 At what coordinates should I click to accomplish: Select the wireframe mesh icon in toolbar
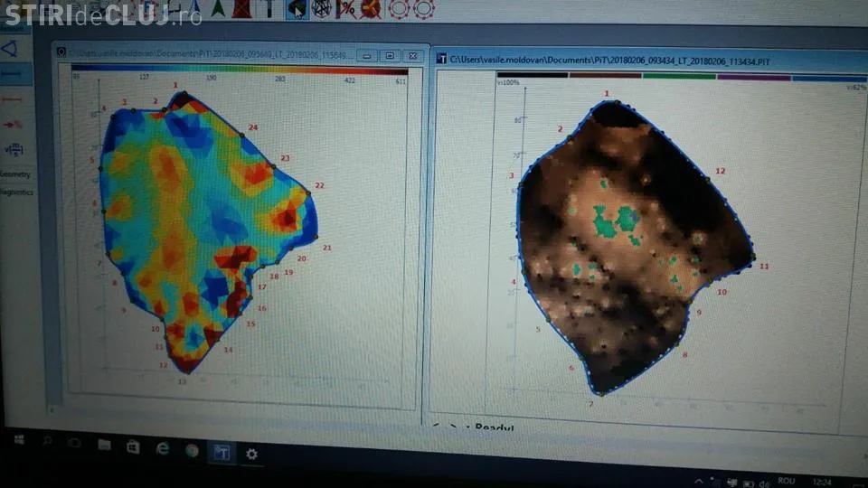(320, 9)
